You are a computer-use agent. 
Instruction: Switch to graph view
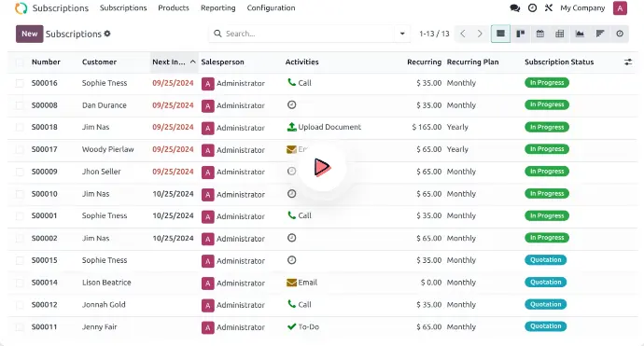tap(580, 34)
